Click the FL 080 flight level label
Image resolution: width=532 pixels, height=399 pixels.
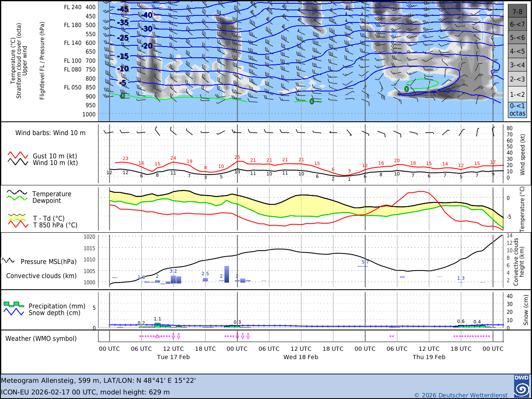pyautogui.click(x=73, y=69)
